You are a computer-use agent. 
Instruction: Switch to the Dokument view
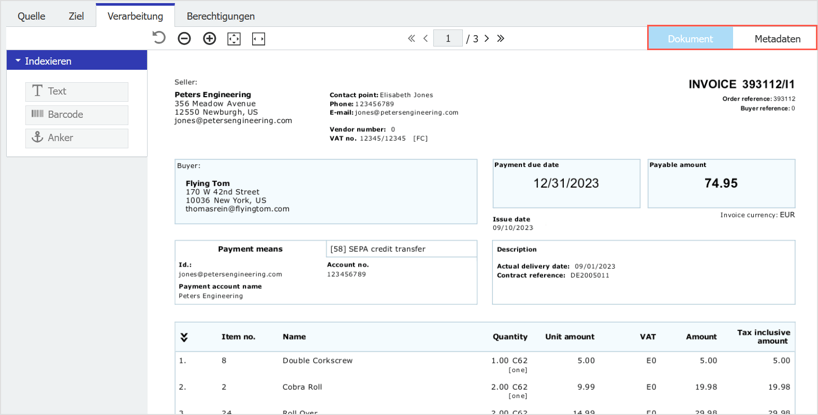click(690, 39)
